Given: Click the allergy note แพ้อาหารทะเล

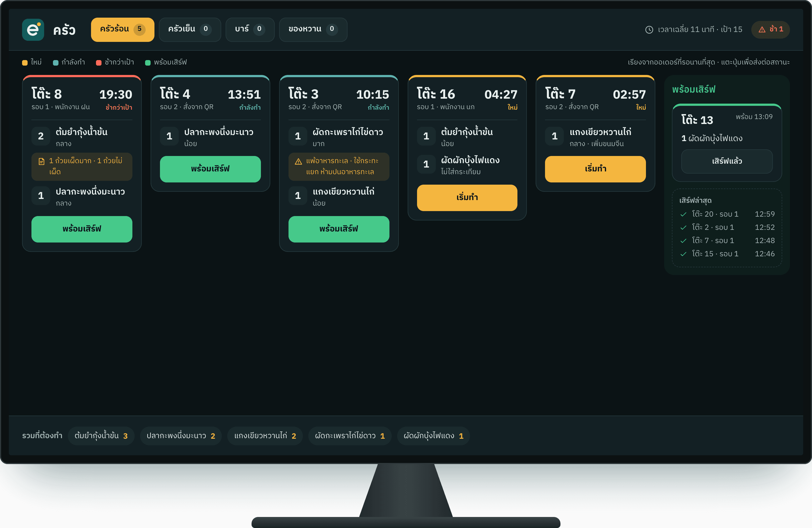Looking at the screenshot, I should [339, 166].
